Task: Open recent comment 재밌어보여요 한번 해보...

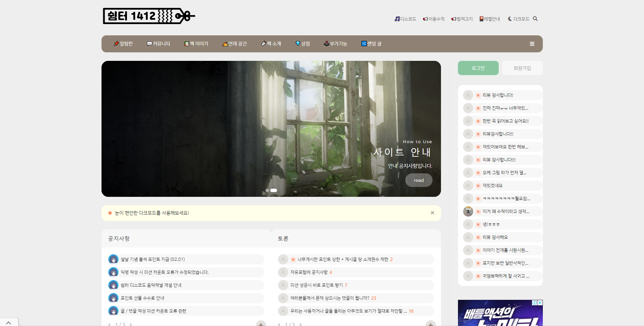Action: [505, 147]
